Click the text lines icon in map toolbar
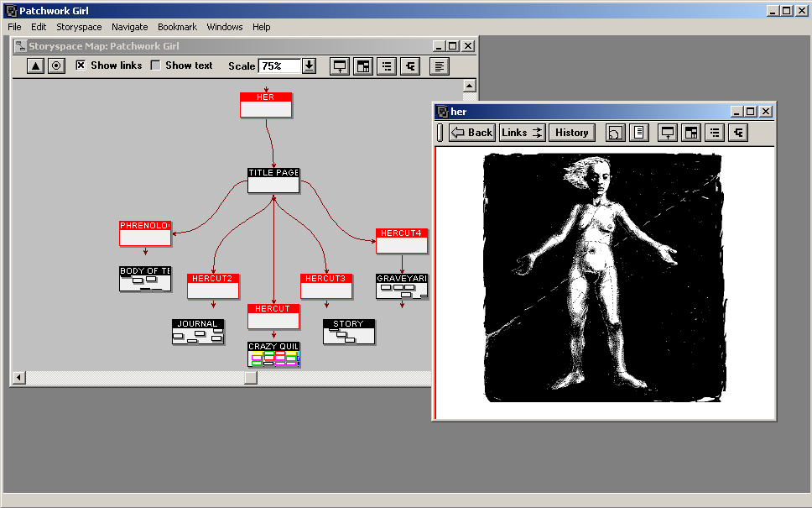 pos(440,66)
